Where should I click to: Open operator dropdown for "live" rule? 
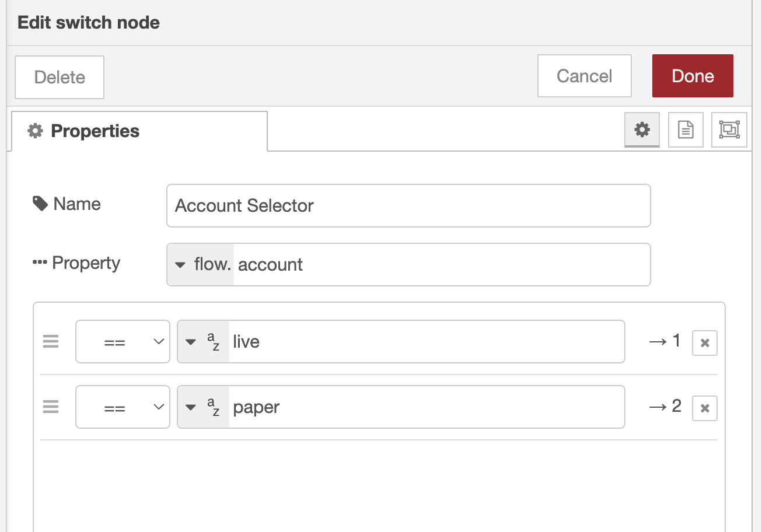tap(123, 342)
